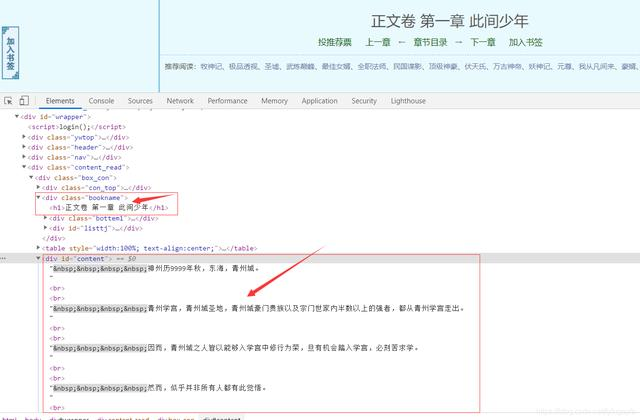Switch to the Elements tab
The height and width of the screenshot is (420, 640).
pyautogui.click(x=60, y=101)
